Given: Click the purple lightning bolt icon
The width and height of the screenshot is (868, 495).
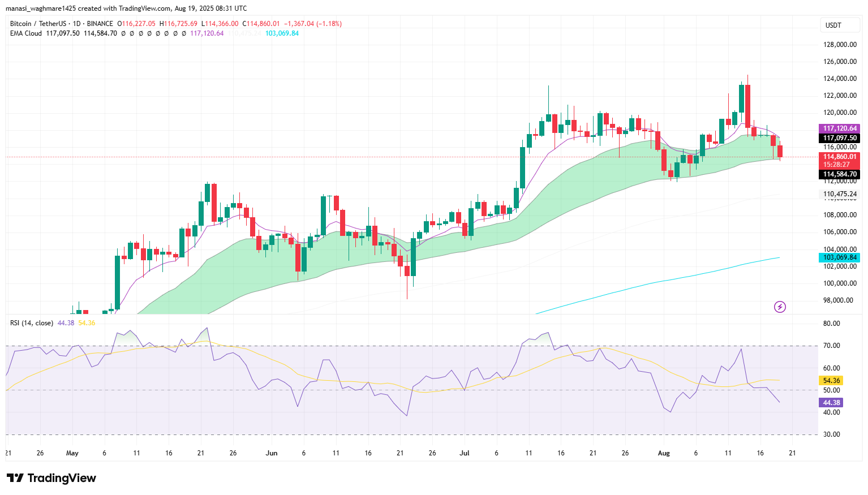Looking at the screenshot, I should coord(780,307).
